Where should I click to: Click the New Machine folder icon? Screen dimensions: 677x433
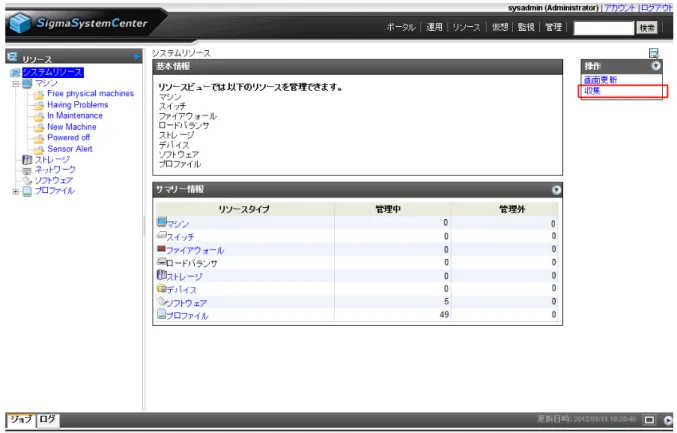point(39,127)
